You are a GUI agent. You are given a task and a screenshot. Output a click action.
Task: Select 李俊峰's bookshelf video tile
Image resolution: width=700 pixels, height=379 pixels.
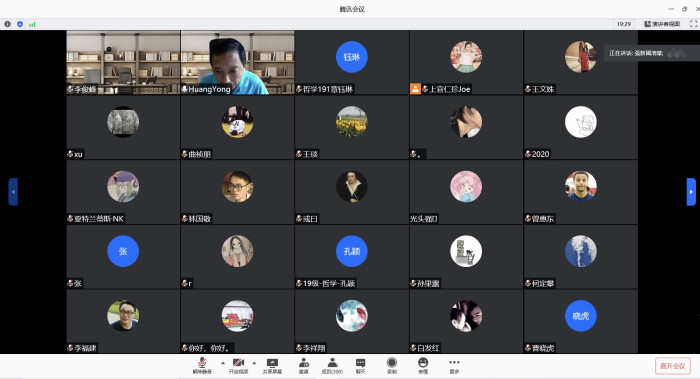coord(123,62)
